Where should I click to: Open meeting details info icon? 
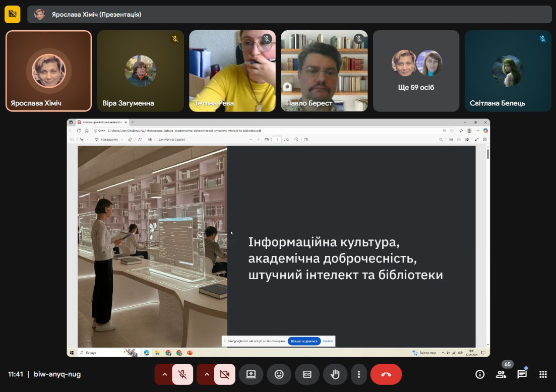(x=480, y=374)
